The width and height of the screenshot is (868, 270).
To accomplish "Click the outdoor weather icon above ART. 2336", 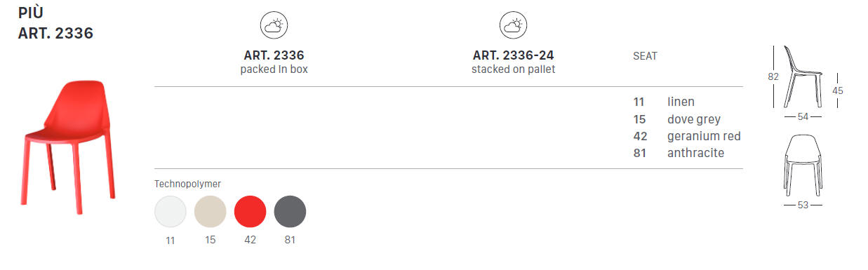I will click(x=274, y=26).
